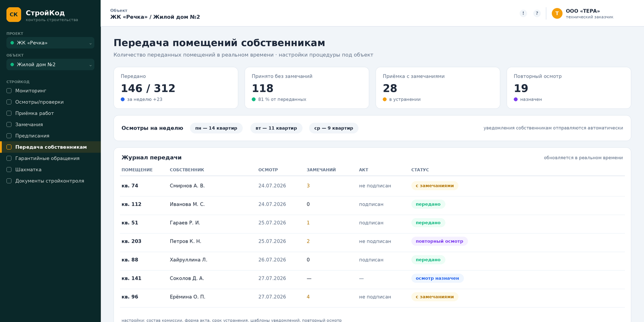Click the Гарантийные обращения sidebar icon

click(x=9, y=158)
